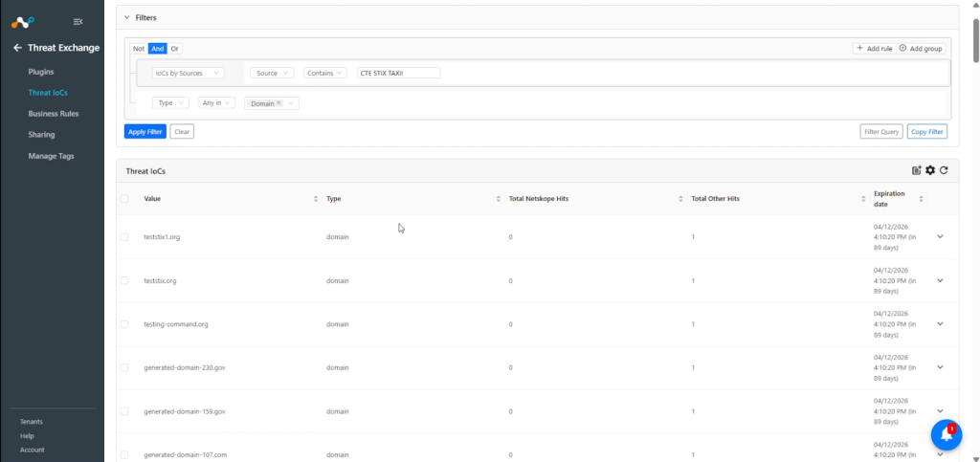The image size is (980, 462).
Task: Click the CTE STIX TAXII input field
Action: (x=398, y=73)
